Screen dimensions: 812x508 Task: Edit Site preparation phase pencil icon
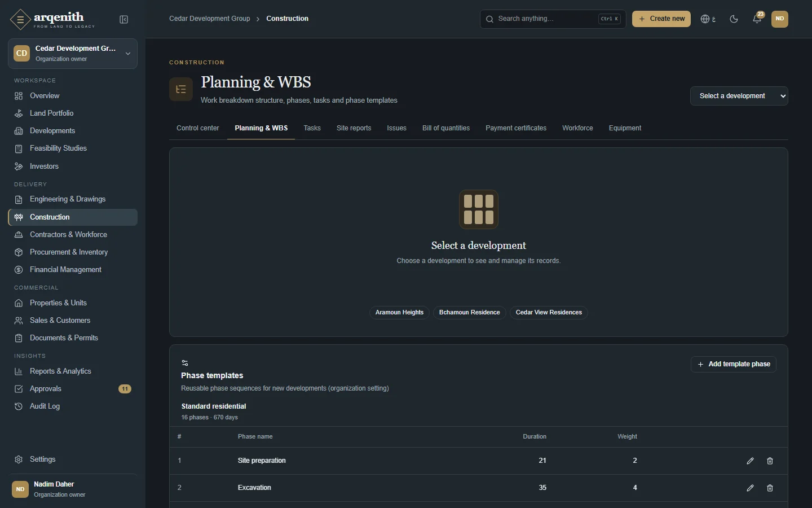750,461
